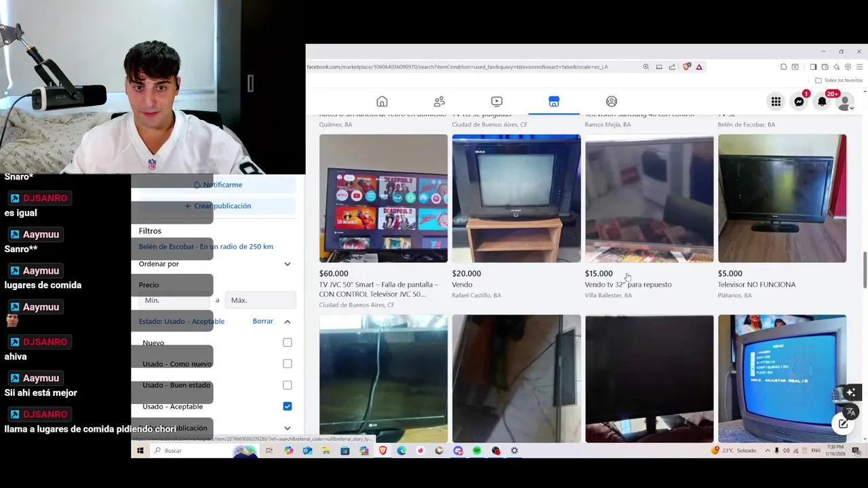Click title TV JVC 50" Smart – Falla de pantalla
The image size is (868, 488).
379,289
